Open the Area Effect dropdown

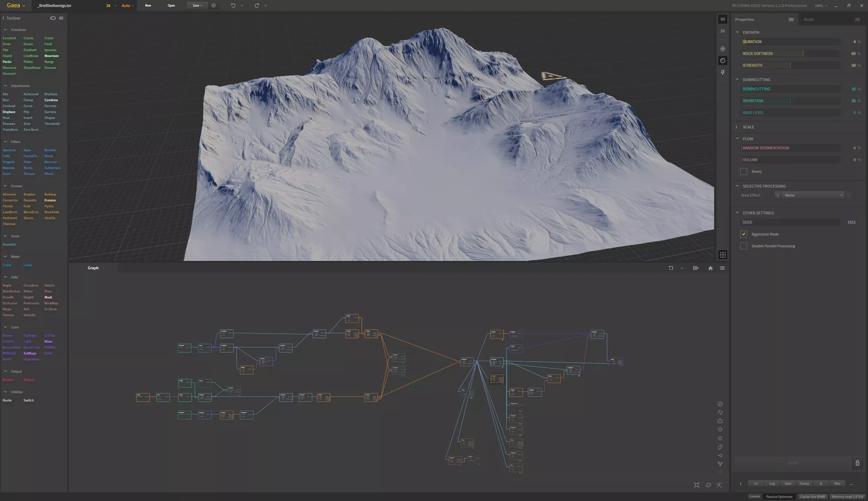pos(813,195)
